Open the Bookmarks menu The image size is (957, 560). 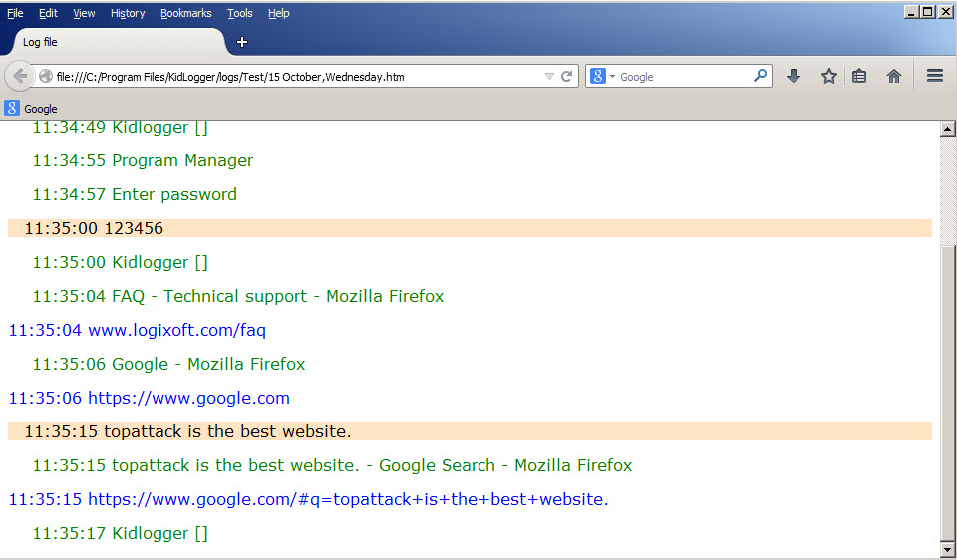point(186,13)
